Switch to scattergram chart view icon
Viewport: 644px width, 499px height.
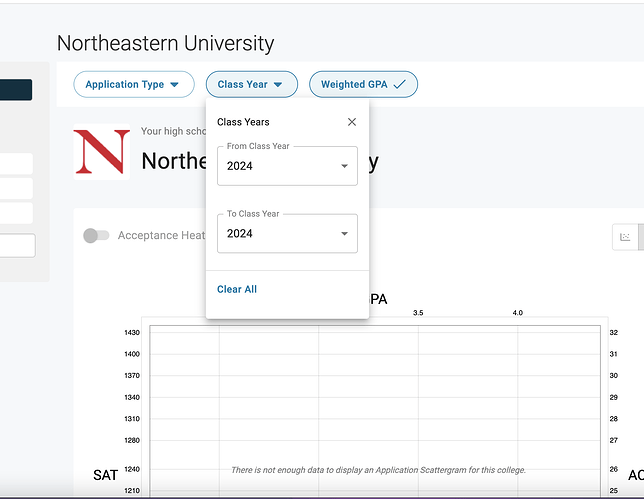point(625,237)
